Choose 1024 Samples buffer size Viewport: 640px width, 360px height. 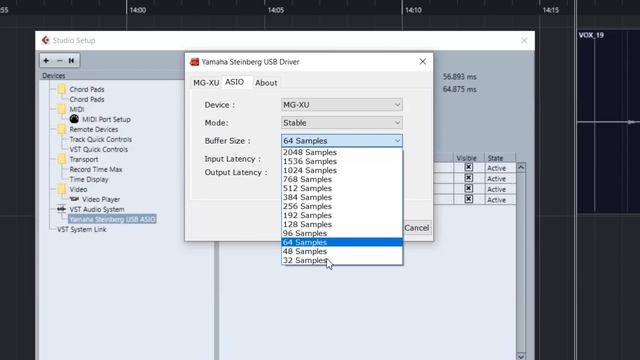342,170
